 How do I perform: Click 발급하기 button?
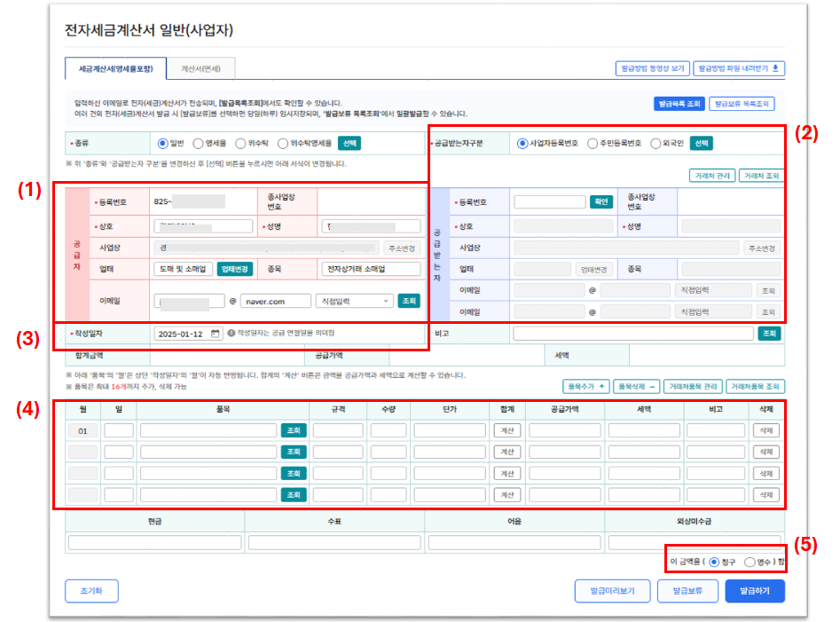(755, 591)
